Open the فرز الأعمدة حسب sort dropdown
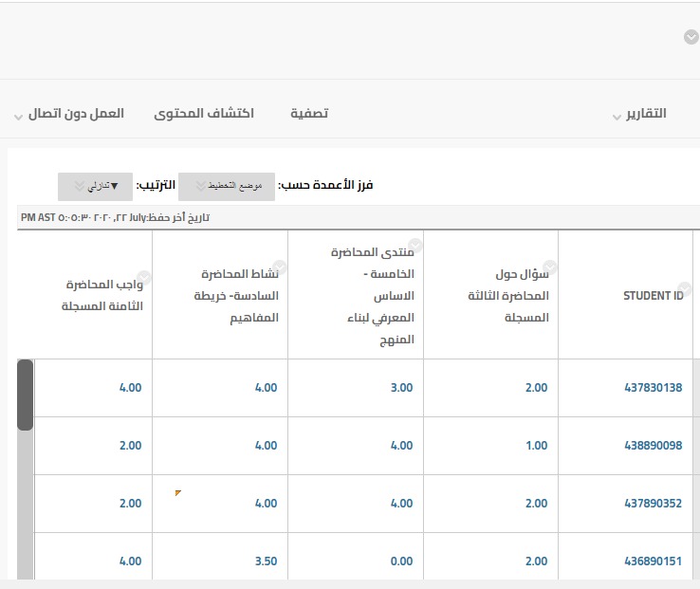700x589 pixels. [227, 186]
